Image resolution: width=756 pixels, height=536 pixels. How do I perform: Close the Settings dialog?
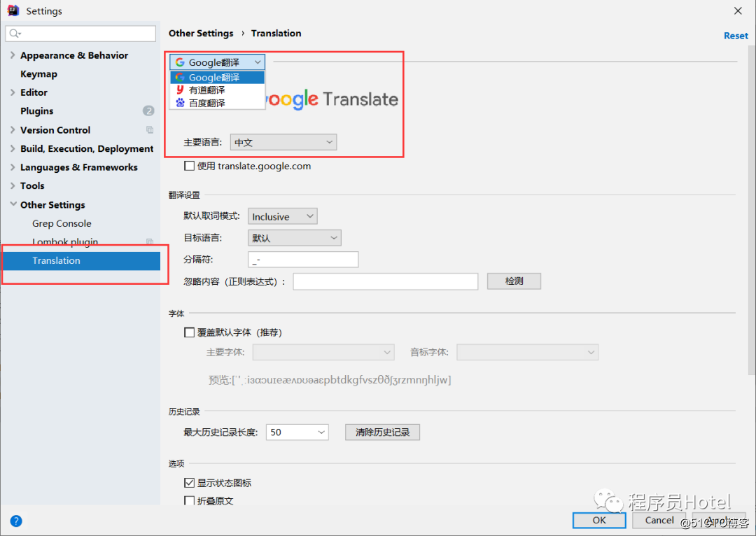tap(738, 10)
